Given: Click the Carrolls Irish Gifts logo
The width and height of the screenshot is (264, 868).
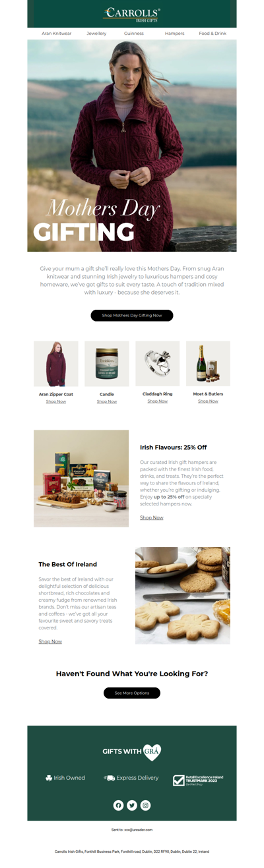Looking at the screenshot, I should [132, 14].
